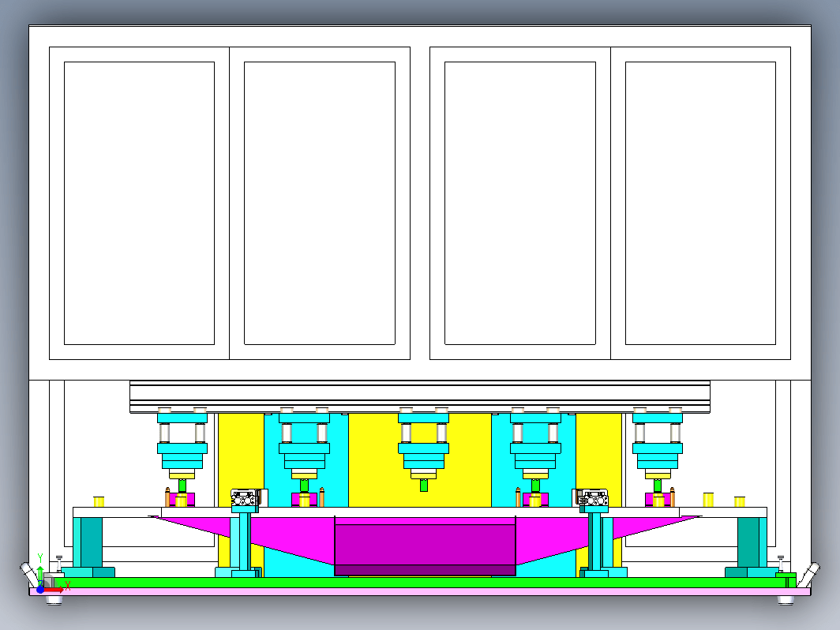The height and width of the screenshot is (630, 840).
Task: Select the third cabinet door panel from the left
Action: pos(520,203)
